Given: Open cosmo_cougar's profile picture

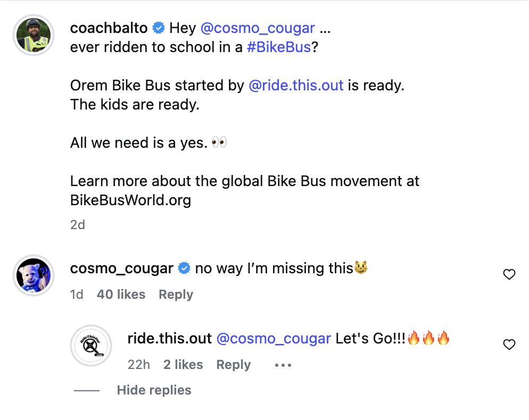Looking at the screenshot, I should pos(33,275).
